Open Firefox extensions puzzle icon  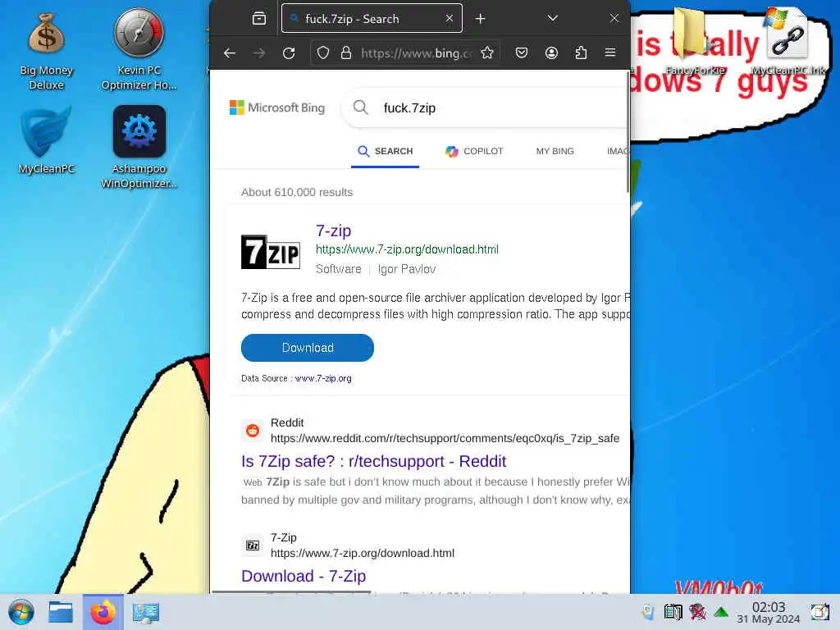tap(581, 52)
